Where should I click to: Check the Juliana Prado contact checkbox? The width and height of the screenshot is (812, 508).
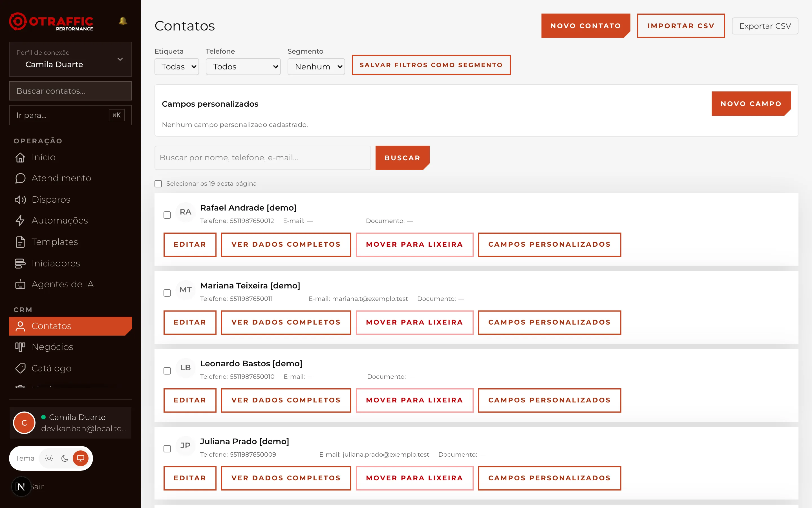coord(167,449)
